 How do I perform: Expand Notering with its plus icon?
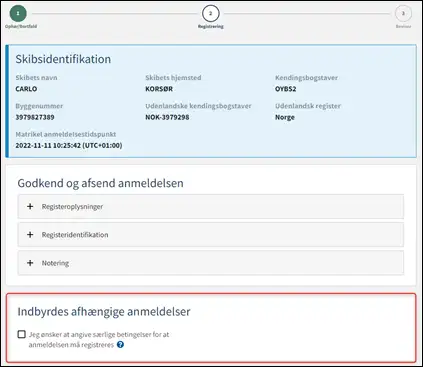click(x=30, y=263)
